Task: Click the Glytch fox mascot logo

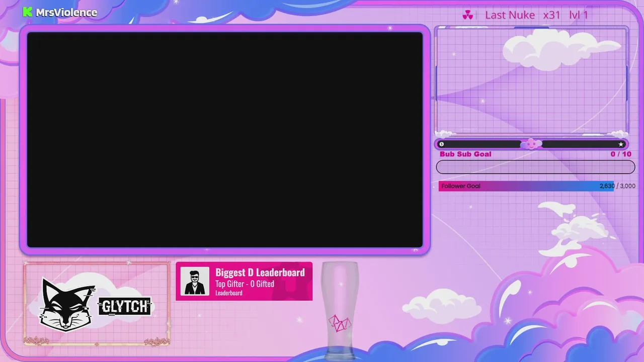Action: pos(67,305)
